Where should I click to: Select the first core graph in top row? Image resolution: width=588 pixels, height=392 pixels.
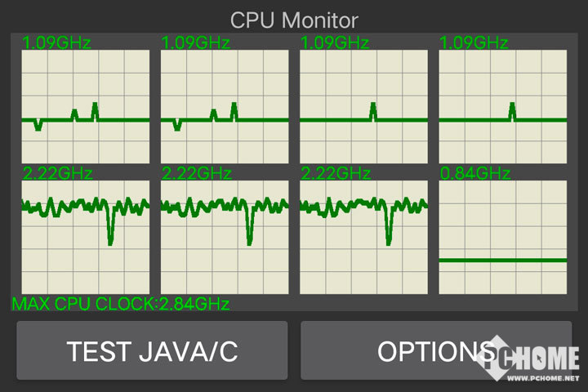point(86,106)
